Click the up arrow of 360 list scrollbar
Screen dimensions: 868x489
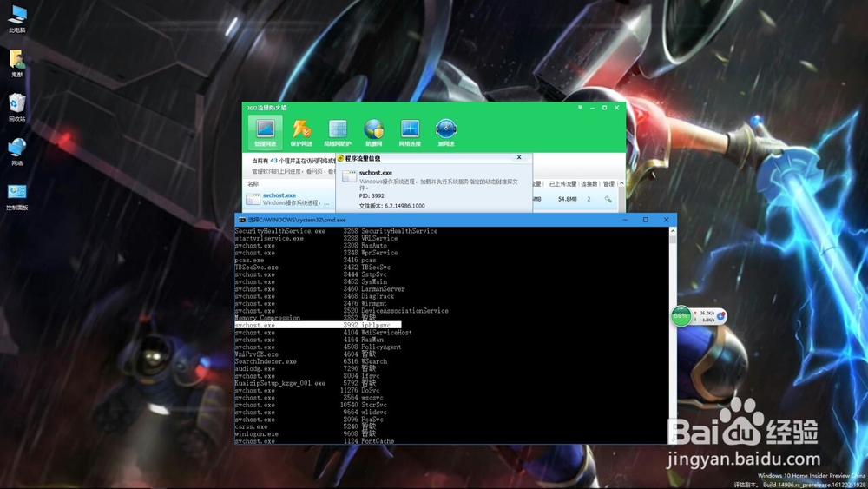click(621, 183)
